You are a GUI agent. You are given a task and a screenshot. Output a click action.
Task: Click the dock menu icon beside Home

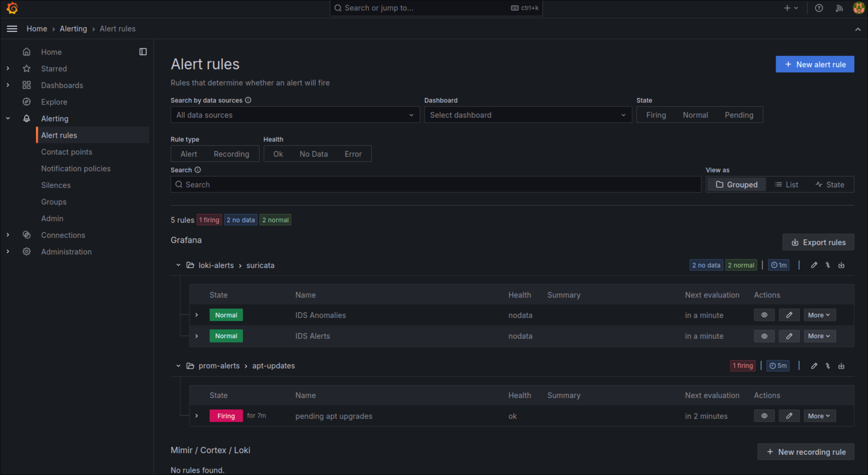tap(143, 52)
